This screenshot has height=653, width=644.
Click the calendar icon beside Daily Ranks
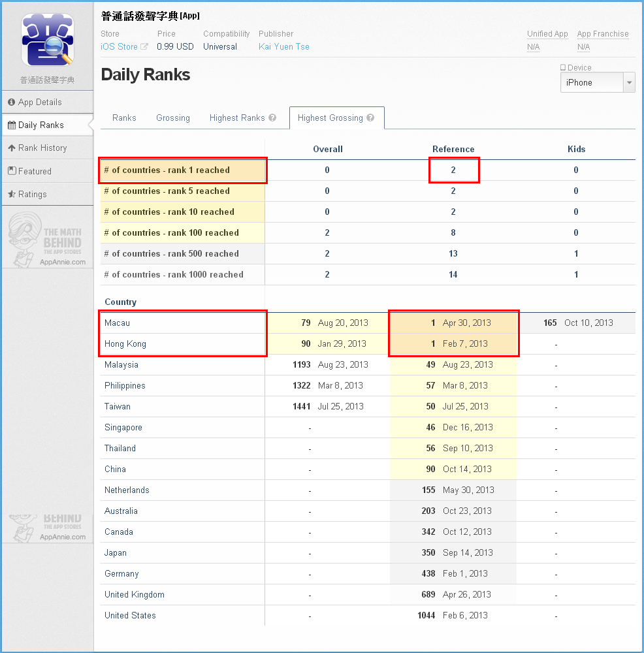coord(12,125)
